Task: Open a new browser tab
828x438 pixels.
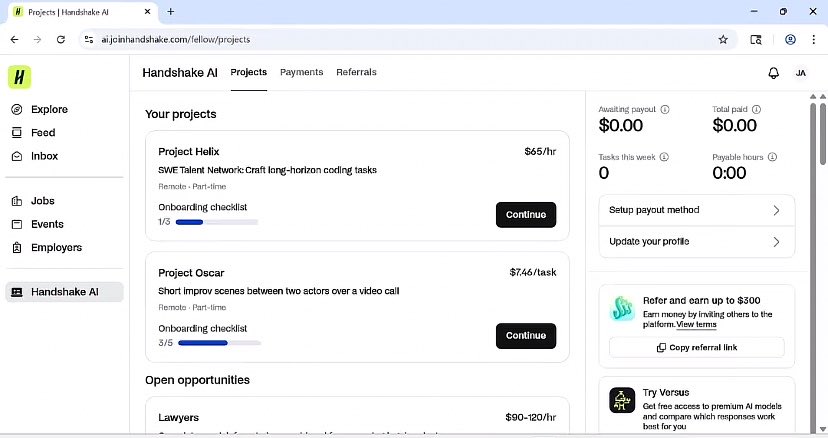Action: pos(171,12)
